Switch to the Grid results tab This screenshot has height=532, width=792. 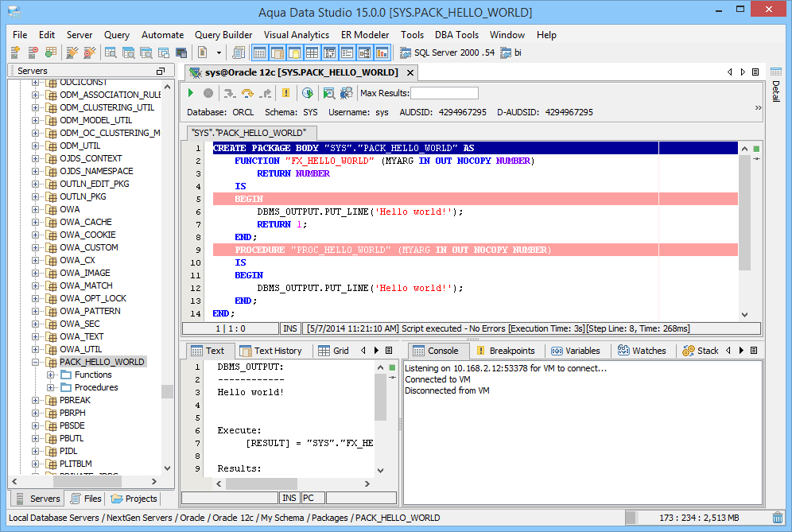tap(334, 351)
